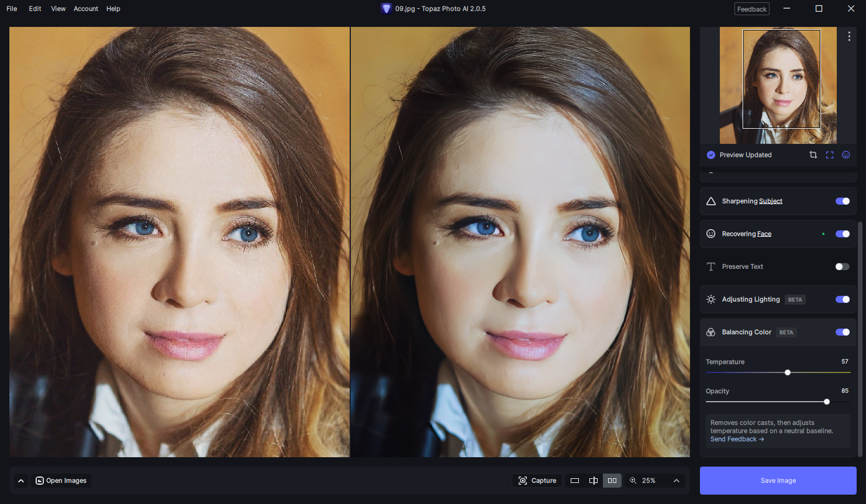The image size is (866, 504).
Task: Click the Sharpening triangle icon
Action: (711, 201)
